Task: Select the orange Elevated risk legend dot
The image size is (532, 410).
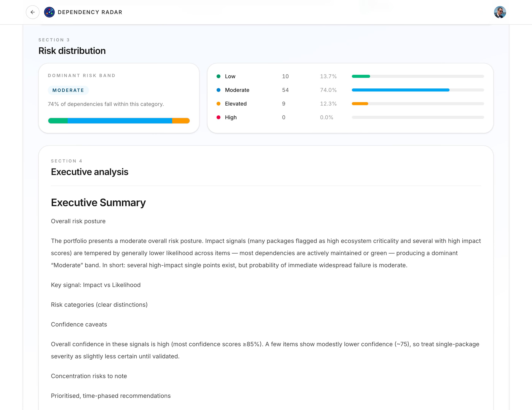Action: click(x=219, y=103)
